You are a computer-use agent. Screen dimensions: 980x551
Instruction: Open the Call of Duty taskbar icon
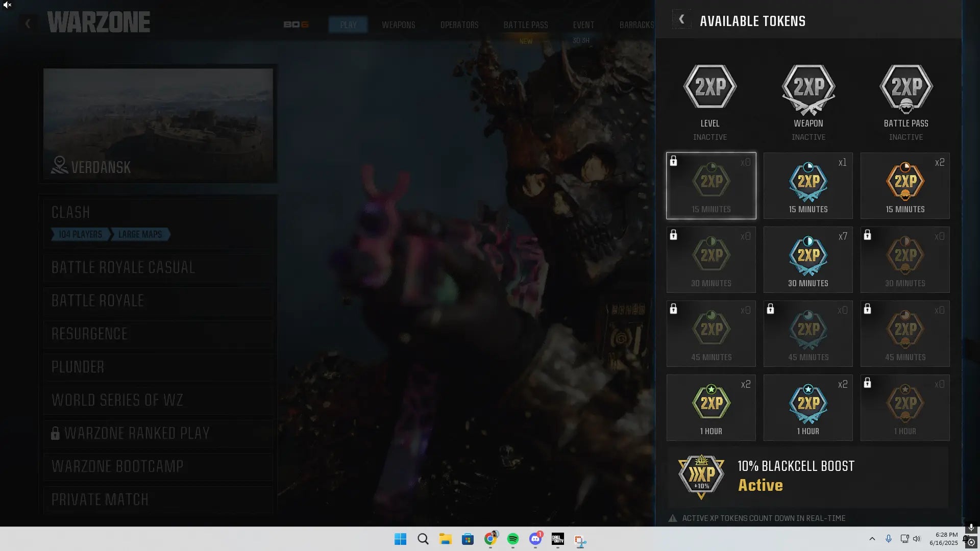(557, 539)
